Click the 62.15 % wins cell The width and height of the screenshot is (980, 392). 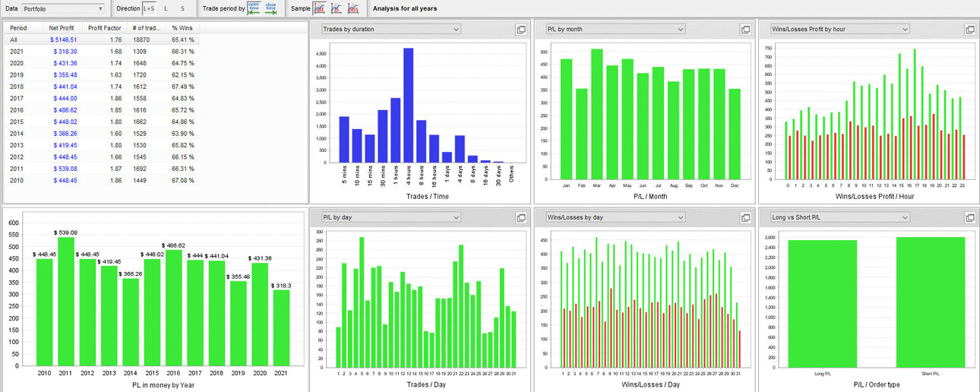coord(182,75)
